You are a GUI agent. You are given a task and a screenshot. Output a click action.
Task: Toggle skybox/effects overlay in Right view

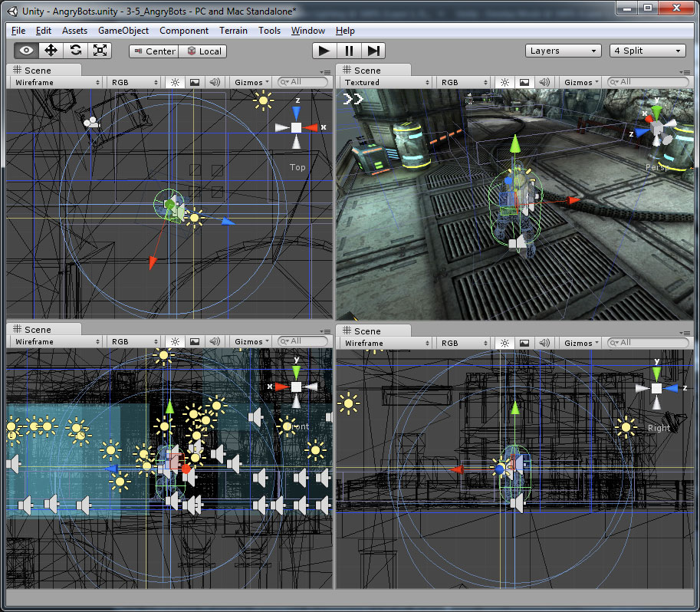tap(524, 343)
